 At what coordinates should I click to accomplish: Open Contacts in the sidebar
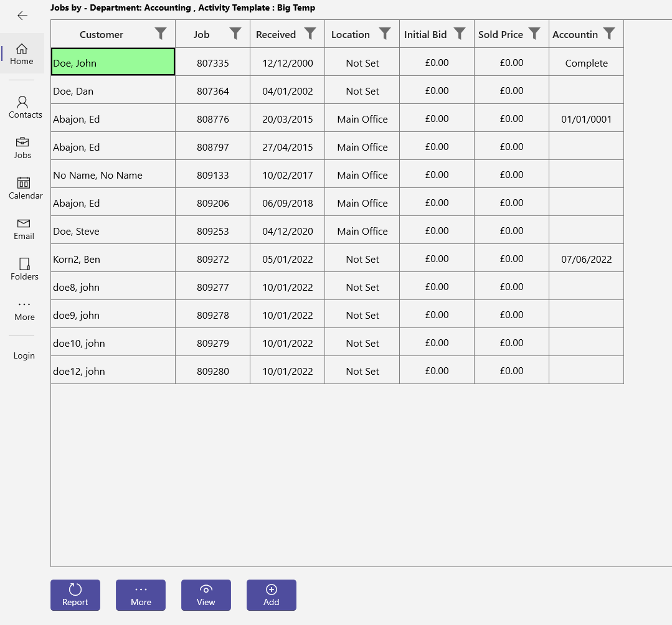26,107
